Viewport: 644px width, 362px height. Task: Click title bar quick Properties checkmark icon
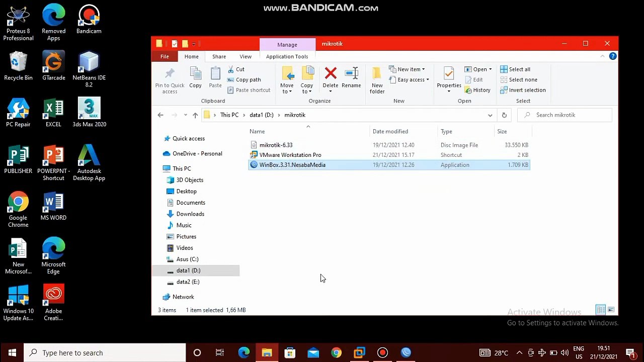[x=174, y=44]
